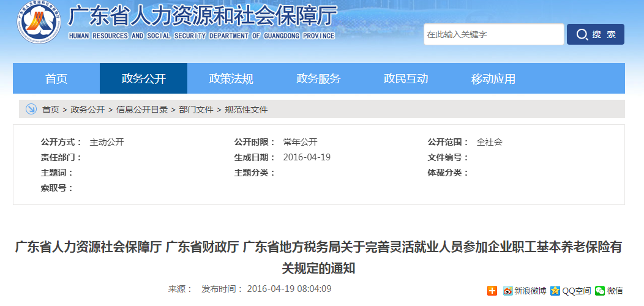Open 部门文件 breadcrumb link

(x=196, y=110)
